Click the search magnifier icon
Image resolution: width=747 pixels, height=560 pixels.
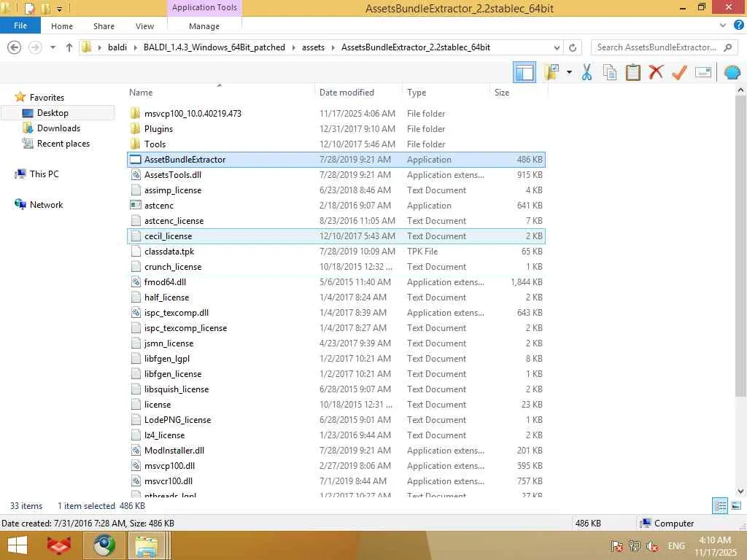[727, 47]
